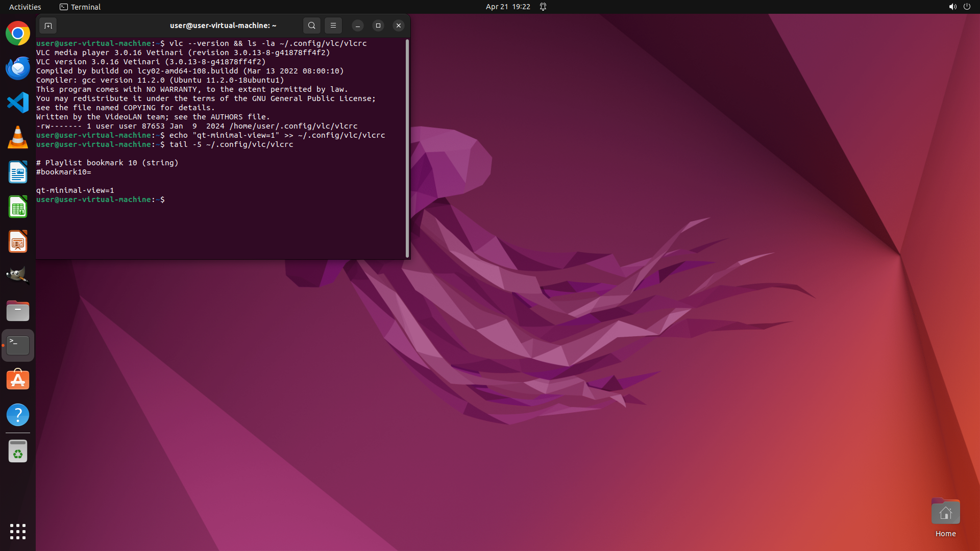
Task: Open the Terminal app menu in the top bar
Action: [80, 7]
